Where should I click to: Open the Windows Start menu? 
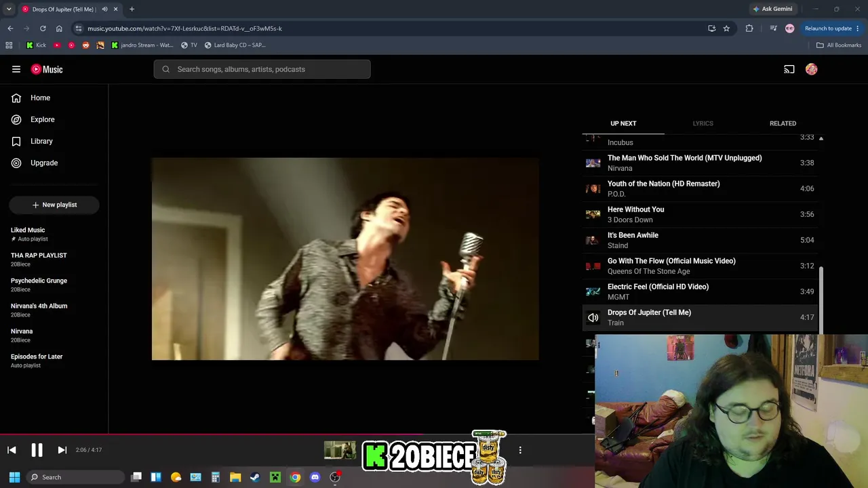14,477
